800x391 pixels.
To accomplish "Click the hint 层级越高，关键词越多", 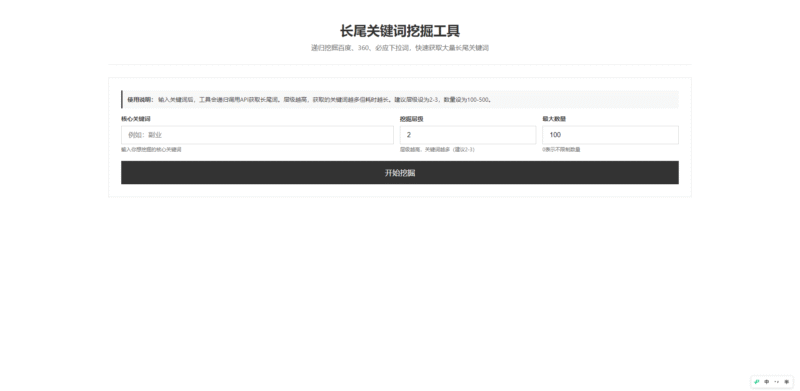I will pyautogui.click(x=437, y=150).
